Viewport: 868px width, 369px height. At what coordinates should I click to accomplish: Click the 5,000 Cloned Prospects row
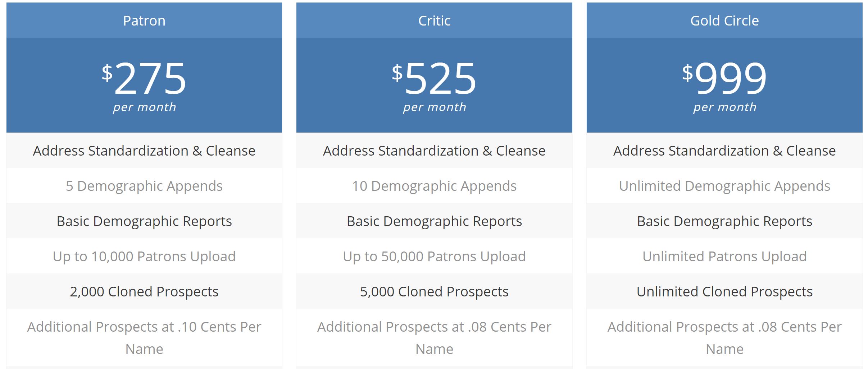point(434,292)
